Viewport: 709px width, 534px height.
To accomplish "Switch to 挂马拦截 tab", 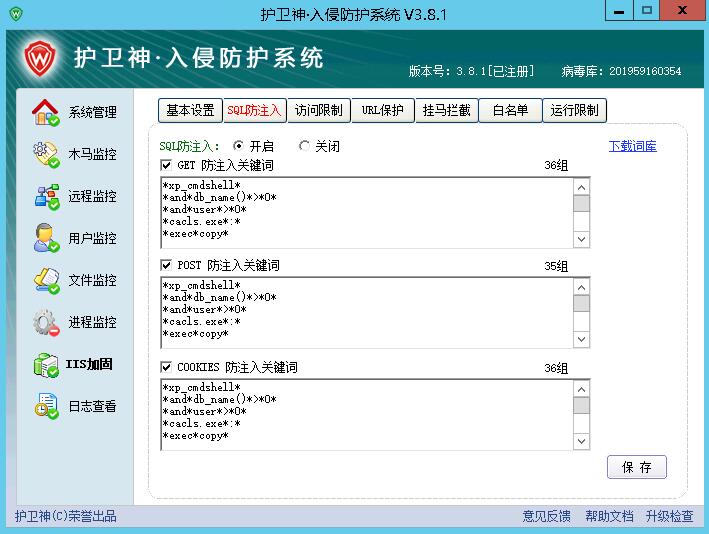I will click(x=447, y=110).
